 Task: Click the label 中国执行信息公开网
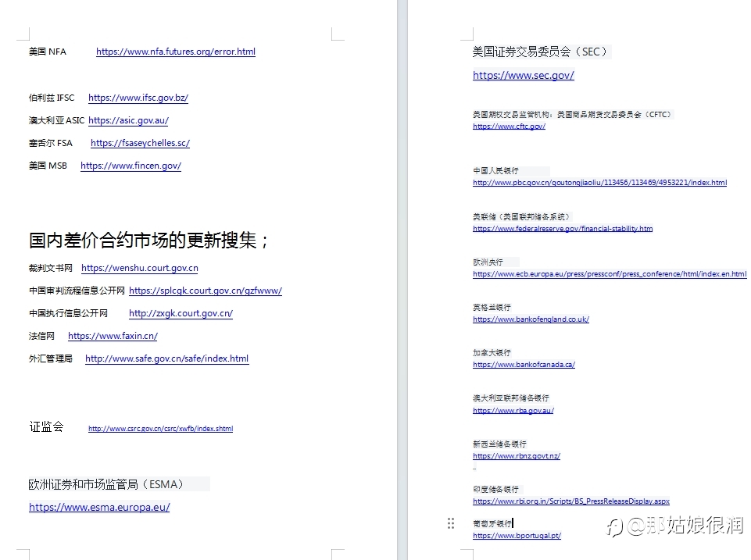coord(69,313)
